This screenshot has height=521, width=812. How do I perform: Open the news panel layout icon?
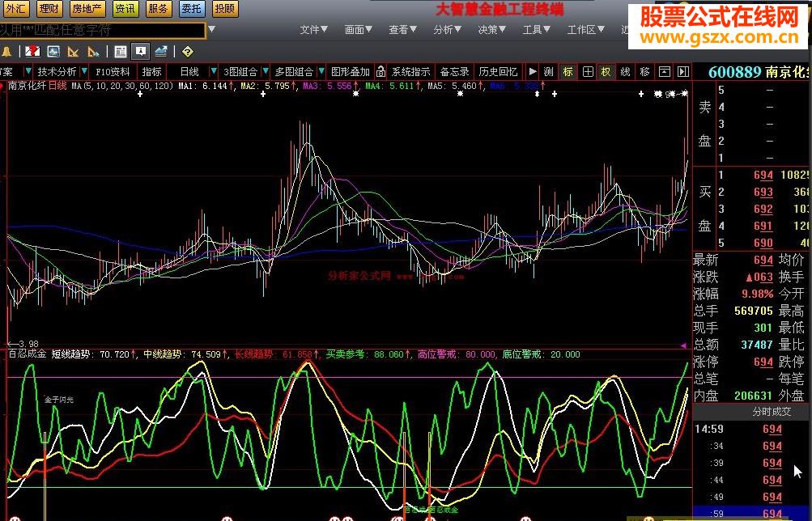(121, 51)
